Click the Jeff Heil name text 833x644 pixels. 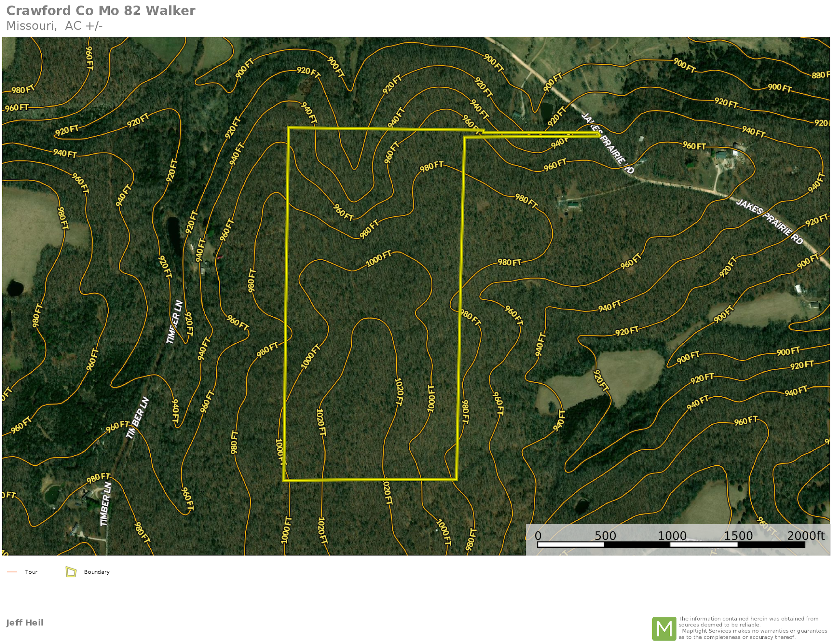coord(25,623)
